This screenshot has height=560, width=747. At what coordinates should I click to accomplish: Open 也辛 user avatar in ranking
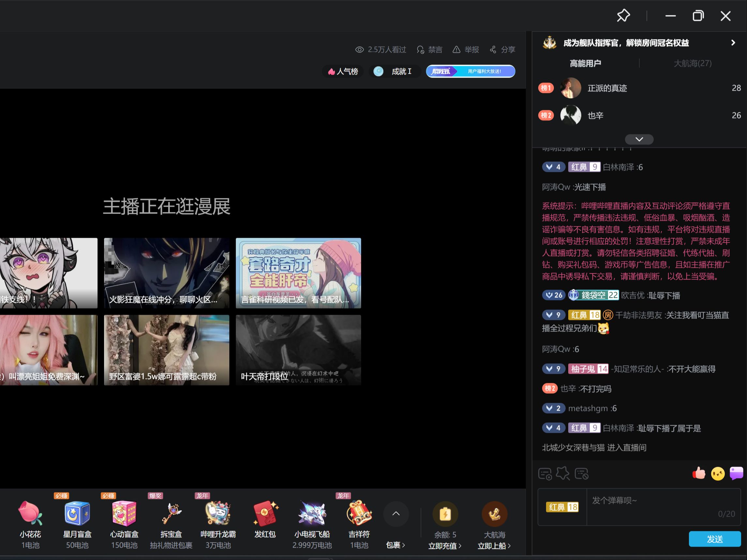(x=571, y=115)
